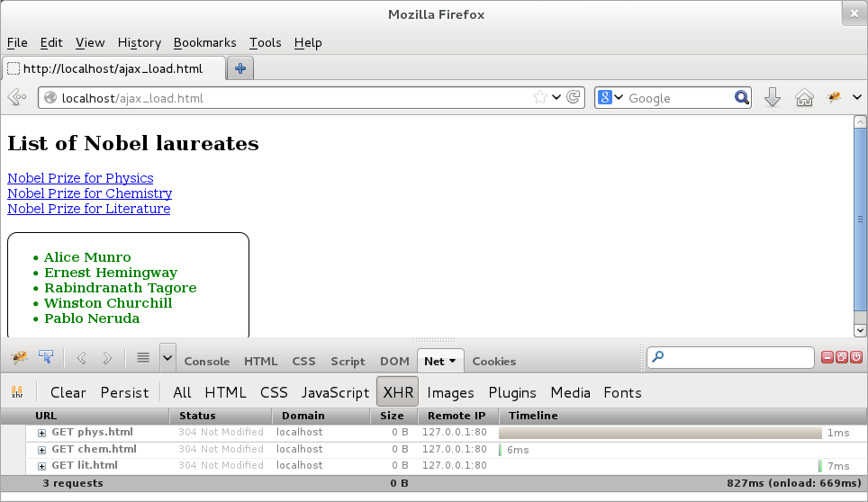This screenshot has width=868, height=502.
Task: Open the Bookmarks menu
Action: point(204,42)
